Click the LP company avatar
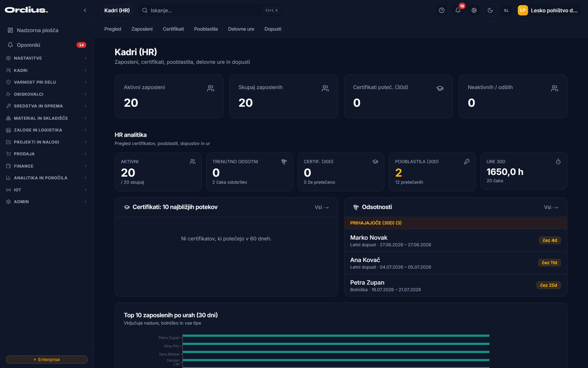Screen dimensions: 588x368 (523, 10)
